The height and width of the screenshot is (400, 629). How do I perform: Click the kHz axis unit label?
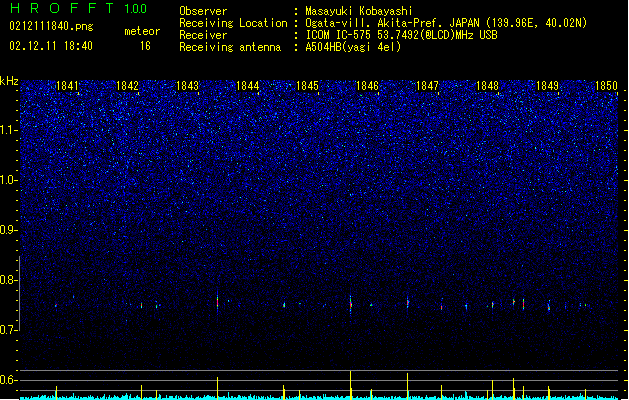[x=9, y=81]
